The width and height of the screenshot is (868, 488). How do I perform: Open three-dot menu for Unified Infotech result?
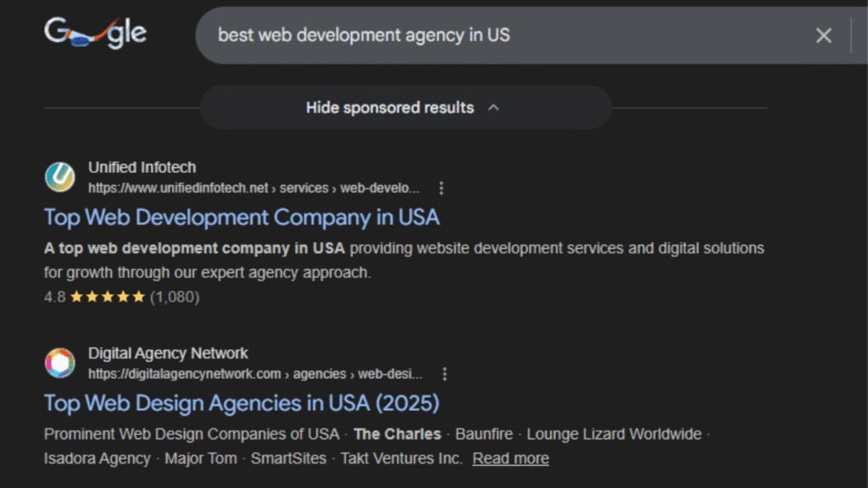click(441, 188)
